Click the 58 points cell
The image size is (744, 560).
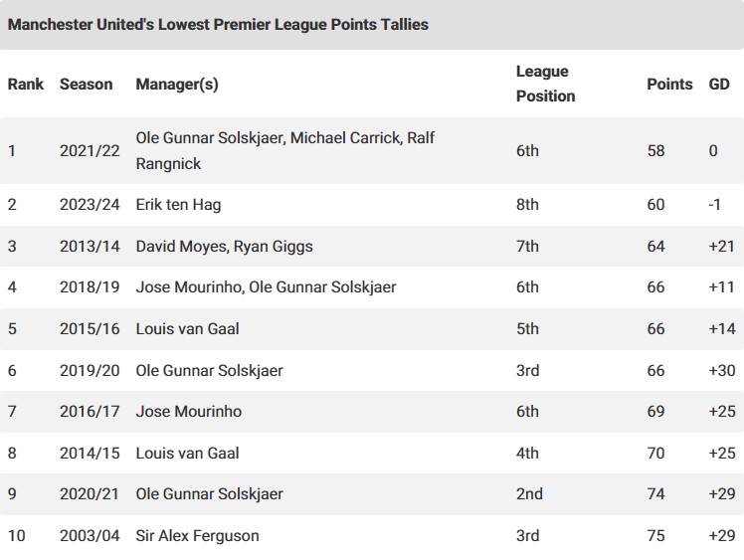655,151
